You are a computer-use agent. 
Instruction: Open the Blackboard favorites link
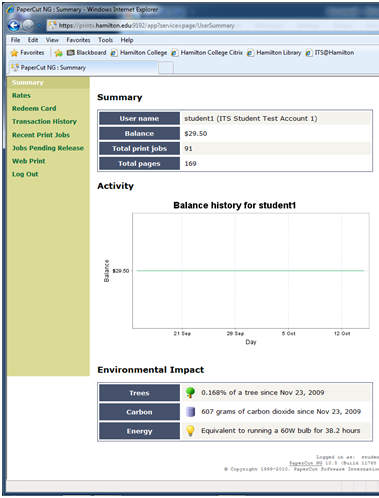[x=87, y=53]
